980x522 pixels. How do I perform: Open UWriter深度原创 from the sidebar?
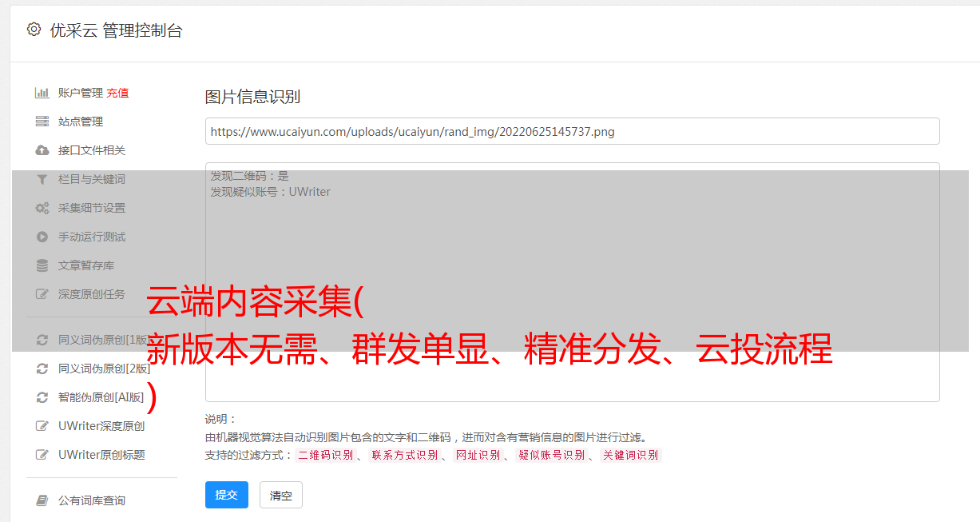click(101, 426)
